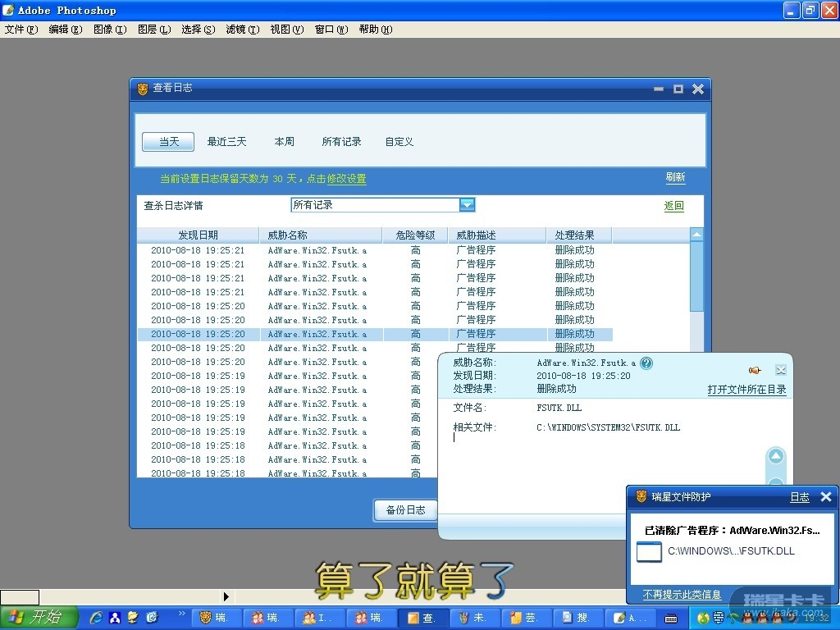
Task: Open the 文件 menu in Photoshop
Action: click(21, 30)
